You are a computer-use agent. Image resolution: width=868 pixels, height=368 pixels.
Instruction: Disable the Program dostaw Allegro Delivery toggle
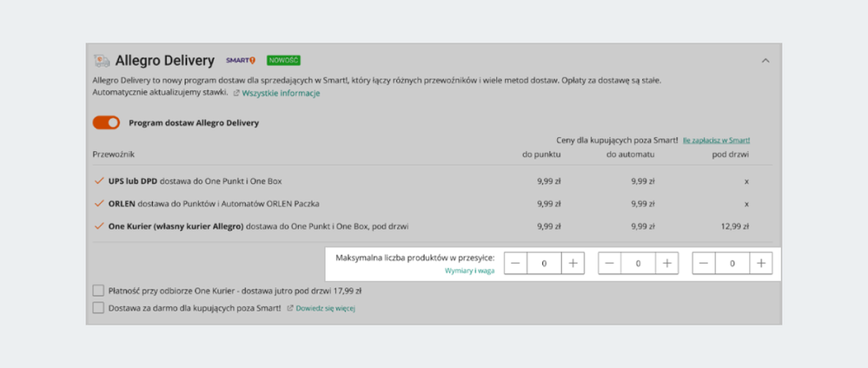pos(106,123)
